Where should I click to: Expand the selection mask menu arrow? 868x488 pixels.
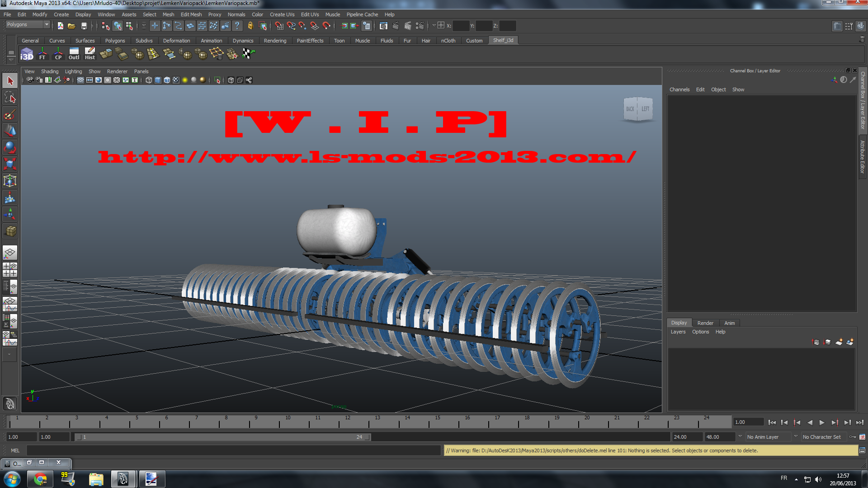[x=144, y=26]
